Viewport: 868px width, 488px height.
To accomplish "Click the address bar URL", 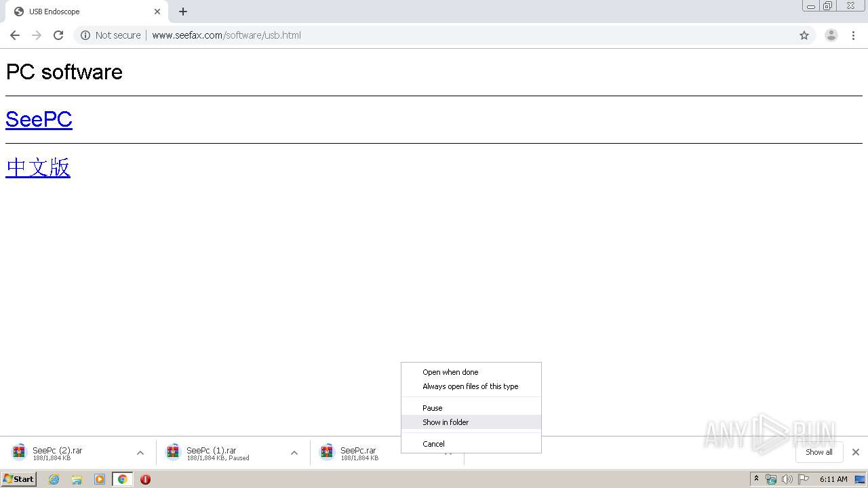I will click(226, 35).
